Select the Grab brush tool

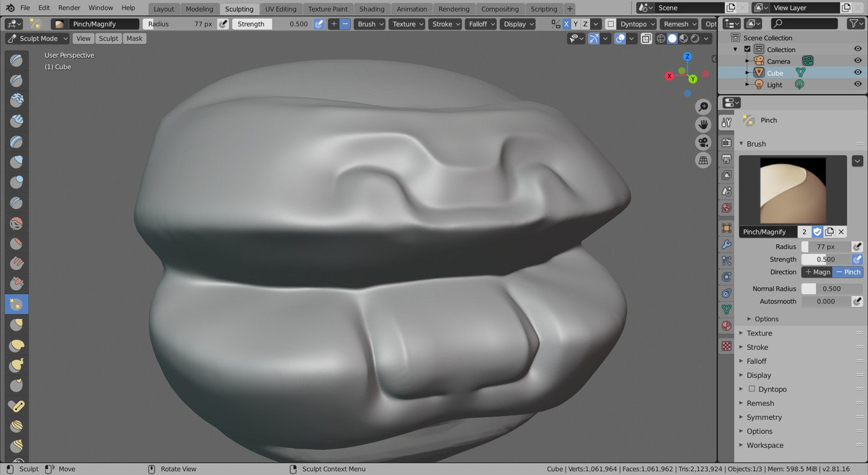pyautogui.click(x=16, y=325)
